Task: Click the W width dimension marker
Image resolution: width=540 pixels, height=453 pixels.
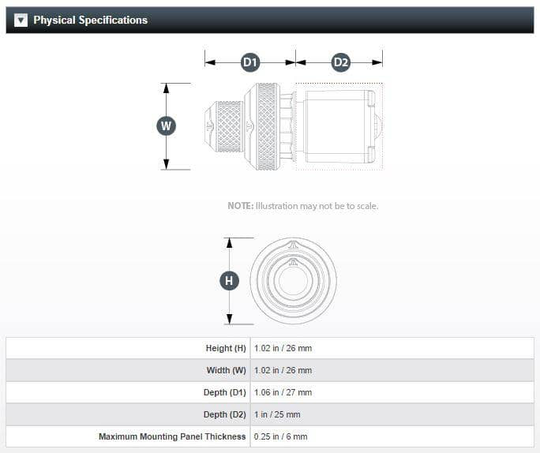Action: tap(166, 126)
